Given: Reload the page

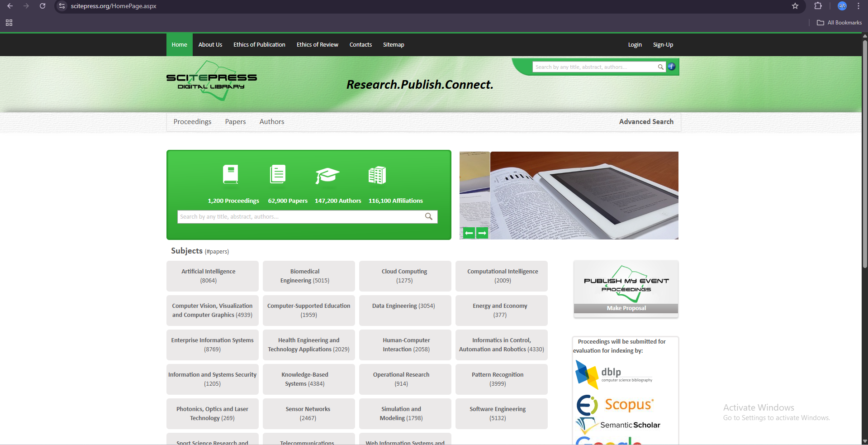Looking at the screenshot, I should click(43, 6).
